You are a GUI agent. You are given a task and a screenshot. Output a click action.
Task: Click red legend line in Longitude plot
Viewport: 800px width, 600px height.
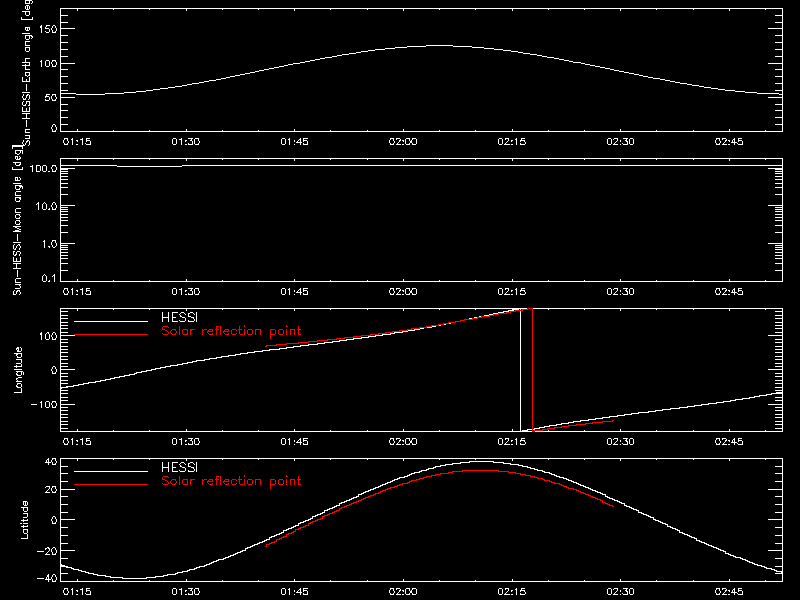point(111,335)
